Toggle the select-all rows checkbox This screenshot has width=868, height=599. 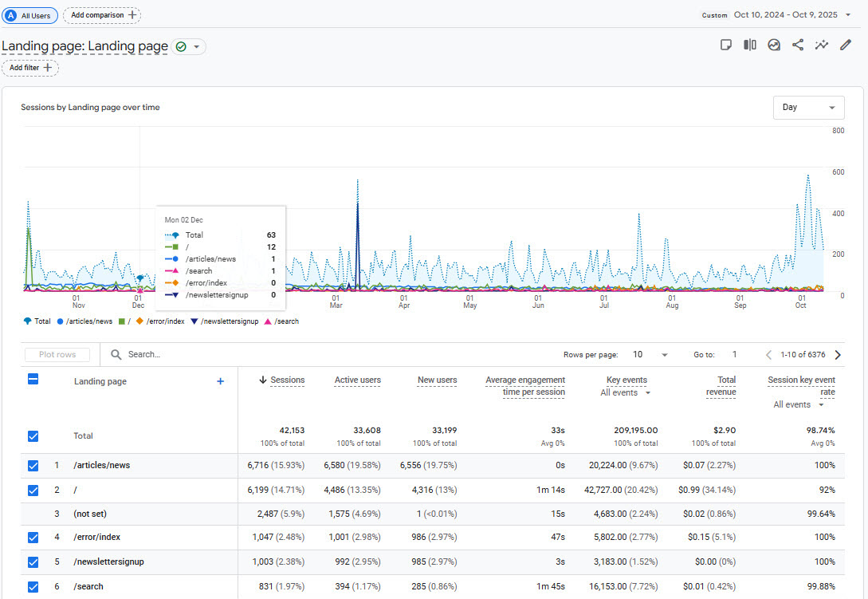pyautogui.click(x=33, y=380)
